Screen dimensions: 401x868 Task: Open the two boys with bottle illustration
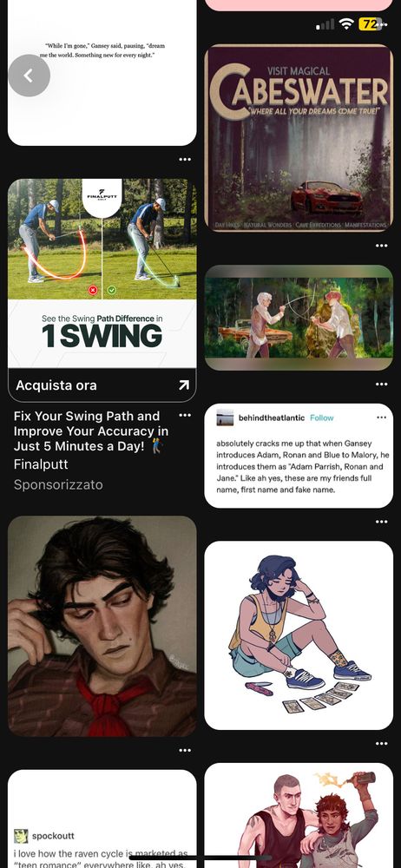299,815
